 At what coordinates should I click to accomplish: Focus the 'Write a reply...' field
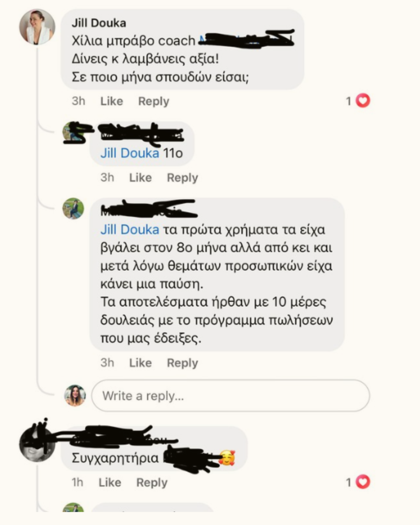(231, 395)
